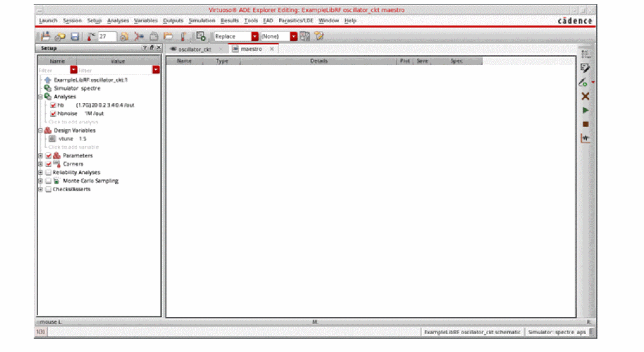Run the simulation with the green play icon
Image resolution: width=644 pixels, height=352 pixels.
(x=586, y=111)
